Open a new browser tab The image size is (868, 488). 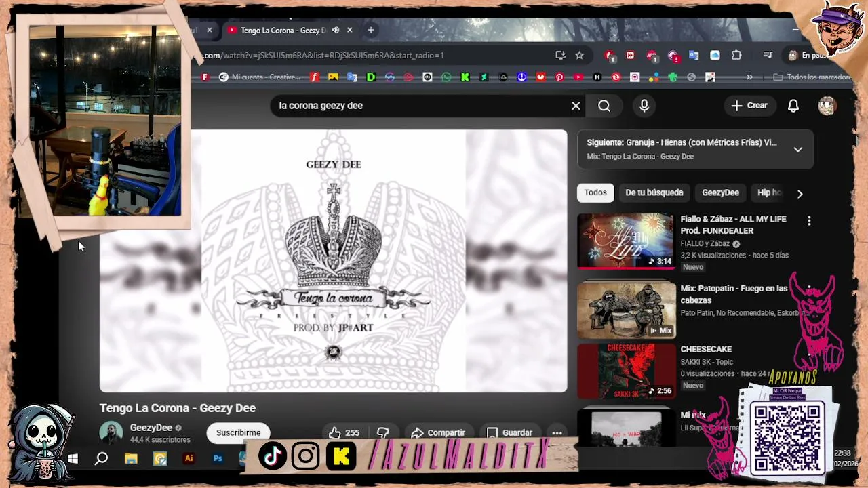click(370, 30)
